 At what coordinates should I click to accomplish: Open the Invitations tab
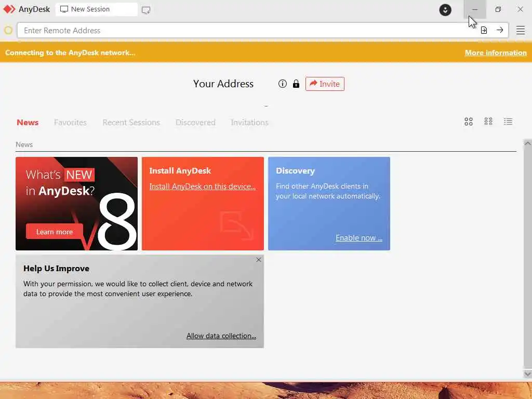[x=249, y=123]
